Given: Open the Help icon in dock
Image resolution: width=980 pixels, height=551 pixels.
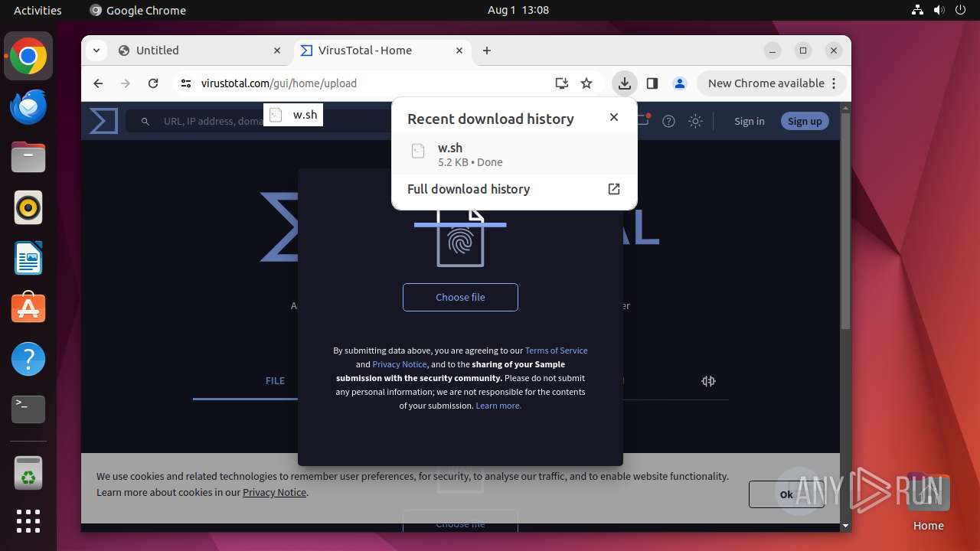Looking at the screenshot, I should [28, 359].
